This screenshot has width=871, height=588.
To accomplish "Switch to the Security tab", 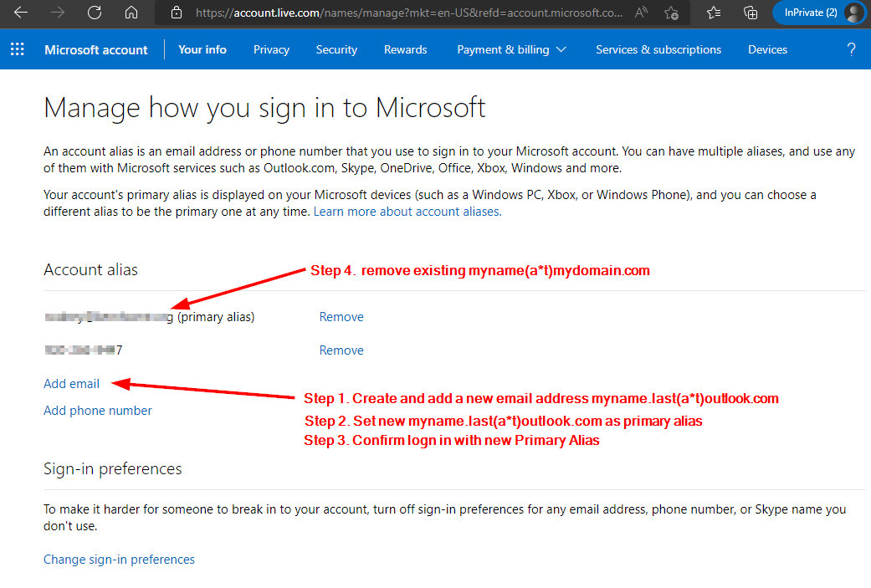I will pyautogui.click(x=336, y=49).
